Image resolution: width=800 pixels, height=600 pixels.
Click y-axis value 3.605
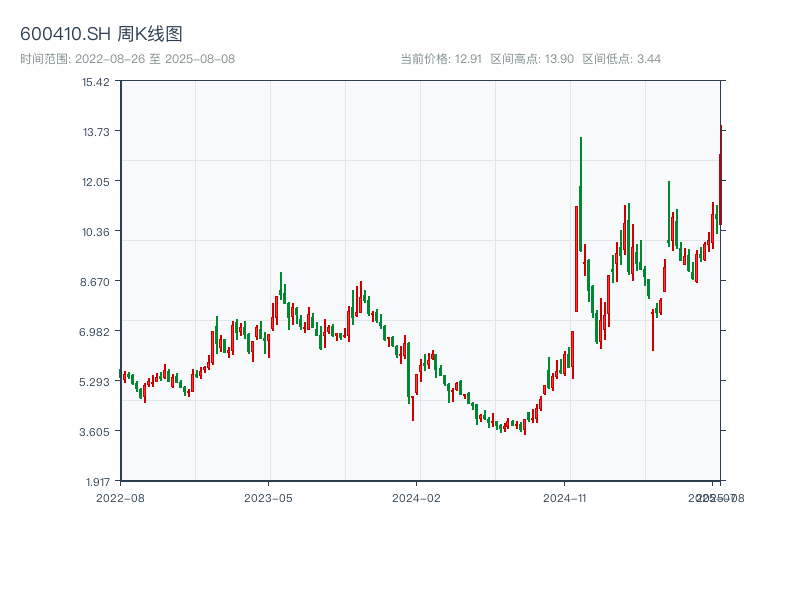point(95,432)
